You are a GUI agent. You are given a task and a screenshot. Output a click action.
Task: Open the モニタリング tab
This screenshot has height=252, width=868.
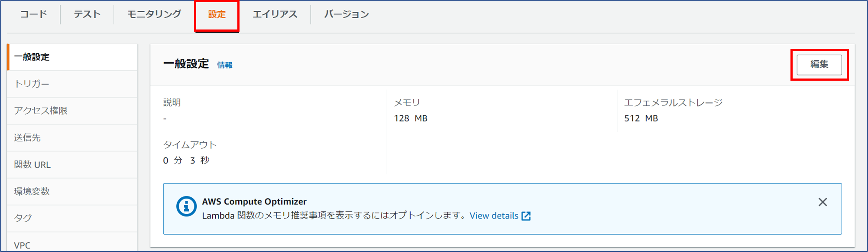[154, 14]
